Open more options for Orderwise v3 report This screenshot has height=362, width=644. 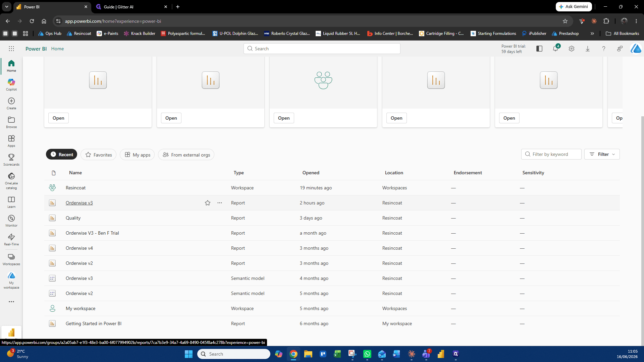[220, 203]
